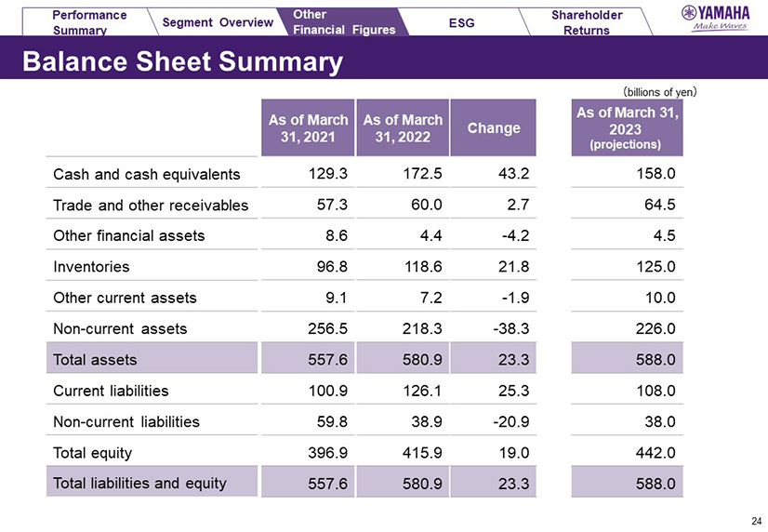Switch to the Segment Overview tab

[218, 22]
